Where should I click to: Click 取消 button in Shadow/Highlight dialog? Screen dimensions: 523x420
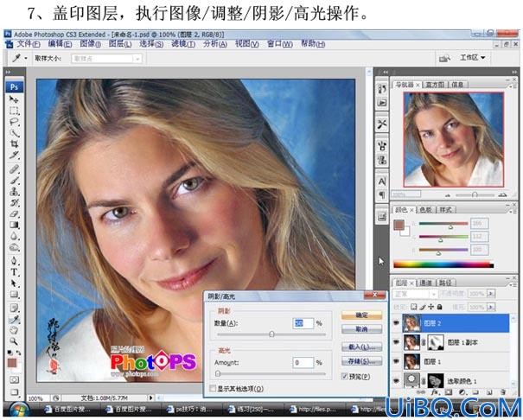pyautogui.click(x=361, y=329)
